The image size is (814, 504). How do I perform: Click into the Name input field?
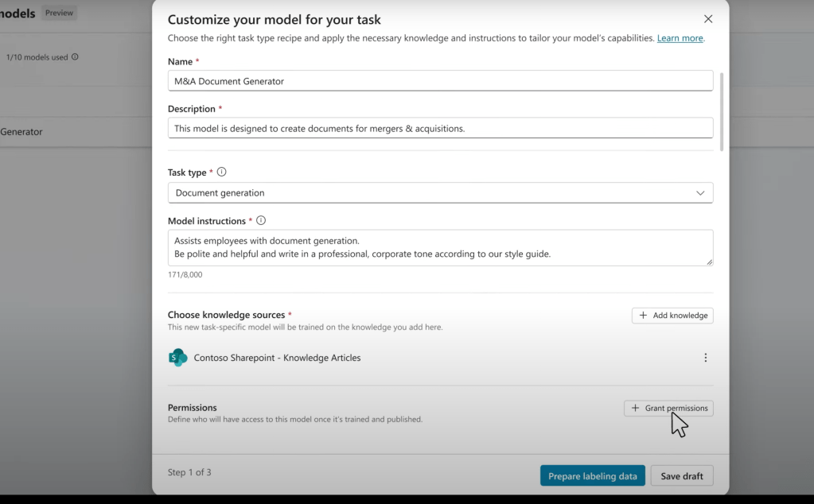pyautogui.click(x=440, y=81)
